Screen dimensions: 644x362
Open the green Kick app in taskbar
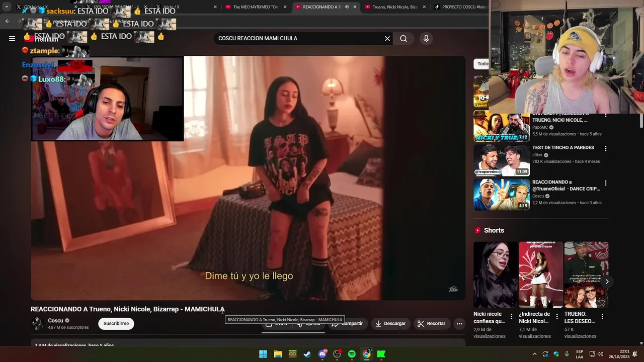tap(381, 354)
